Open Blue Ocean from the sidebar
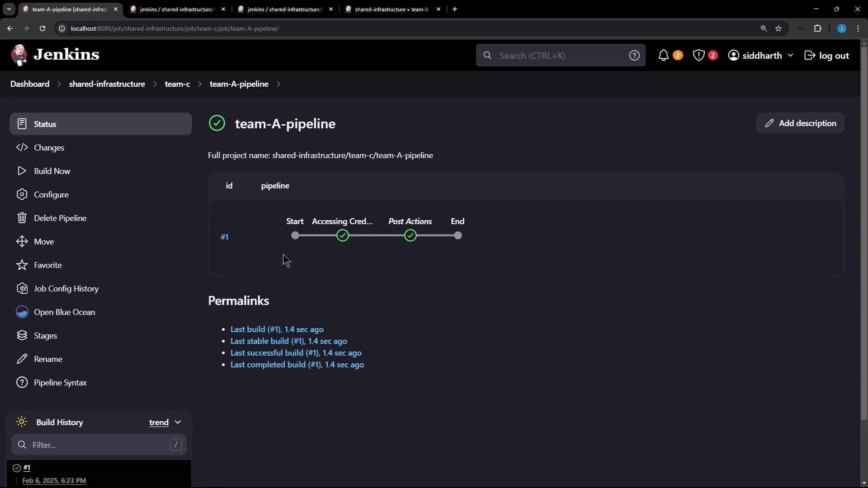Image resolution: width=868 pixels, height=488 pixels. (64, 312)
